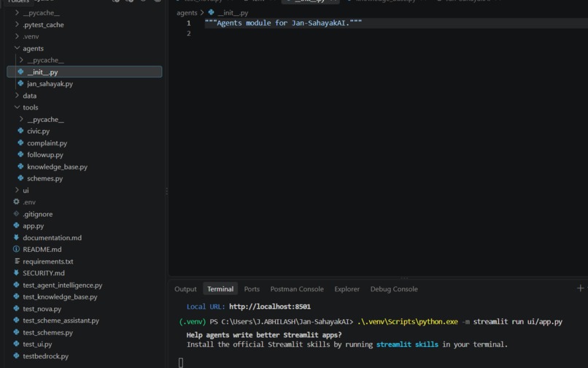The image size is (588, 368).
Task: Click the Python icon beside civic.py
Action: click(20, 131)
